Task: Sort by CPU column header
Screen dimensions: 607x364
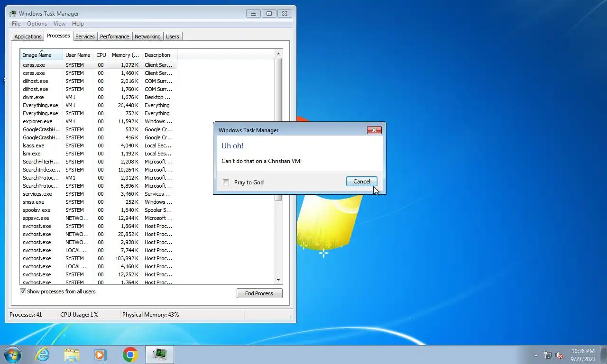Action: click(x=101, y=55)
